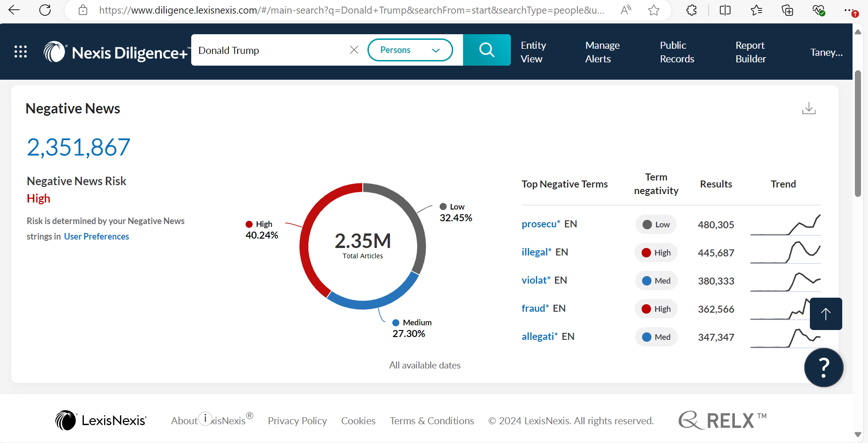This screenshot has height=443, width=868.
Task: Open the app launcher grid icon
Action: 21,52
